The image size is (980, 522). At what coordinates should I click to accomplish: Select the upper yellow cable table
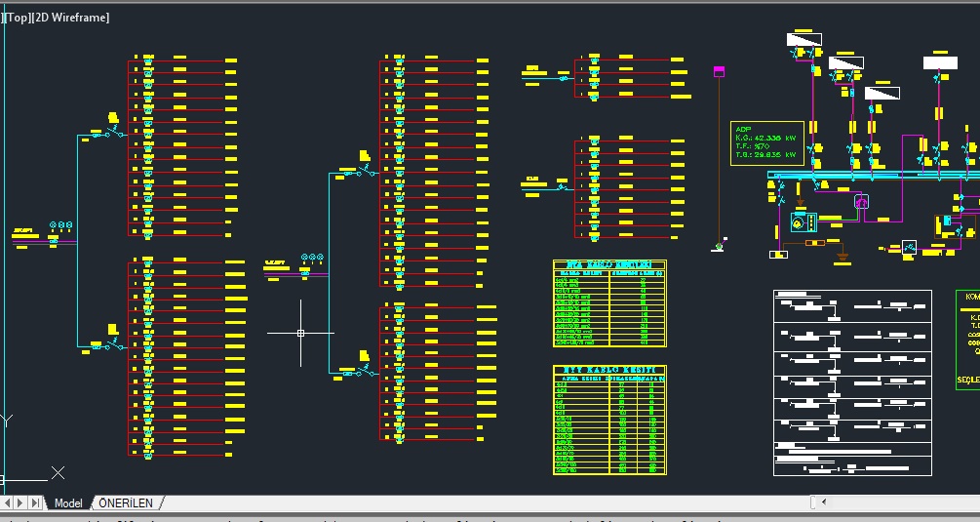tap(609, 303)
